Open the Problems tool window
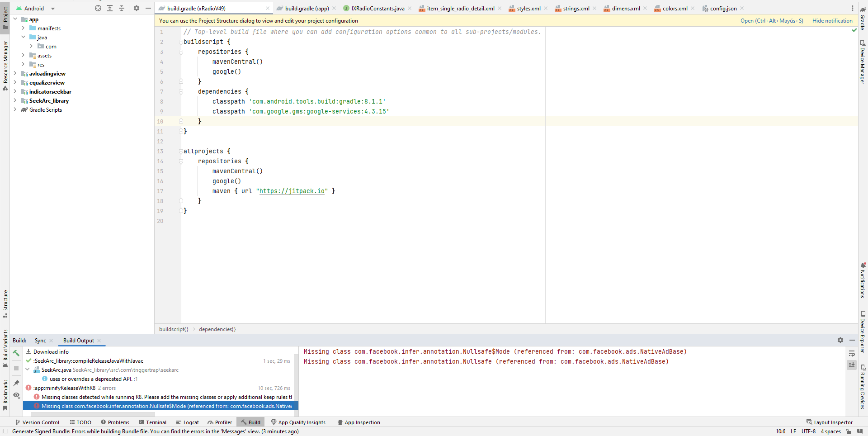Screen dimensions: 868x436 pyautogui.click(x=115, y=422)
